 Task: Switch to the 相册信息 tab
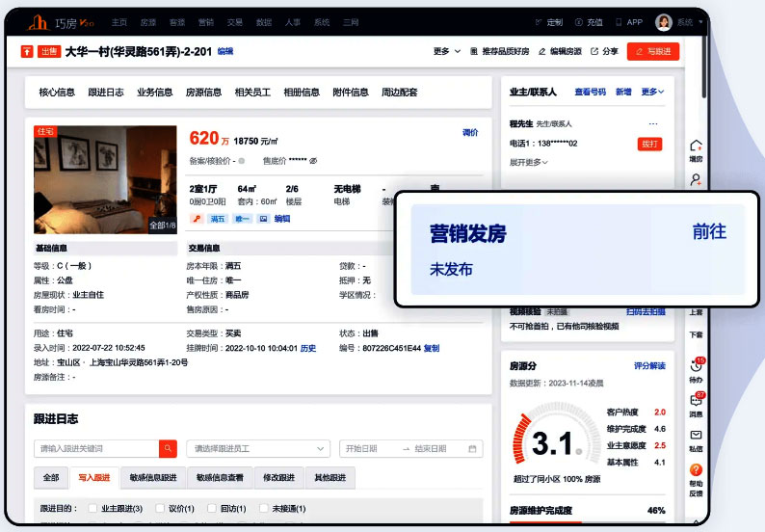(302, 93)
